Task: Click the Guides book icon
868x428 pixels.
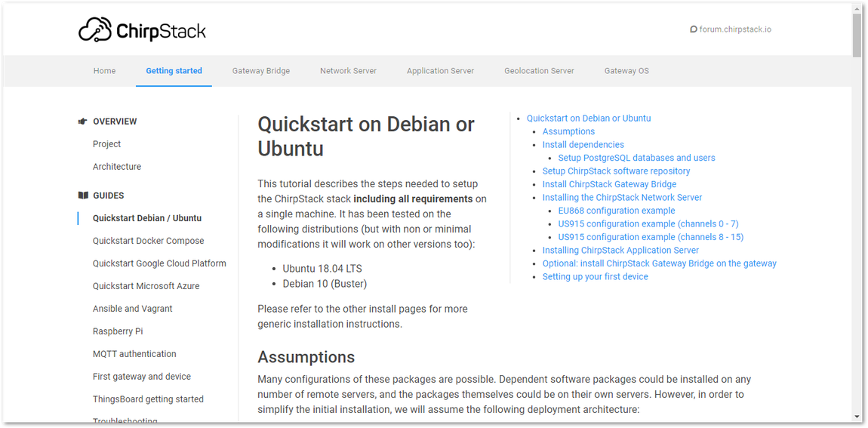Action: (83, 196)
